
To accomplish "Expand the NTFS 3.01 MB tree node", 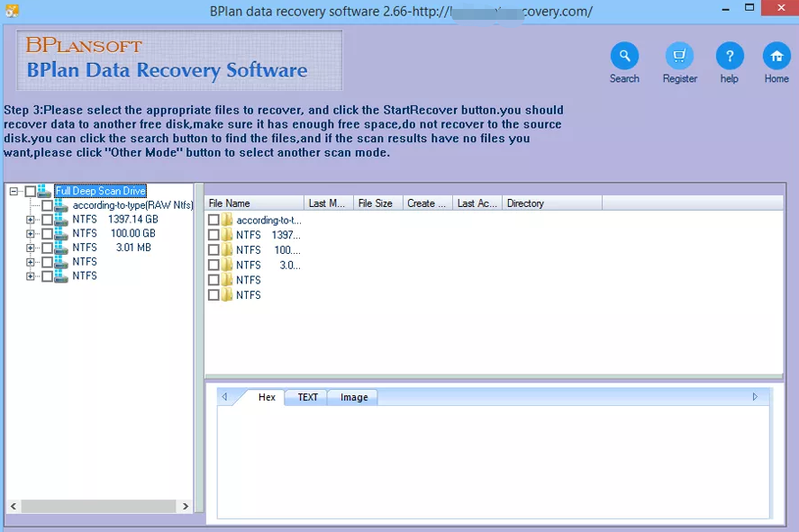I will coord(31,248).
